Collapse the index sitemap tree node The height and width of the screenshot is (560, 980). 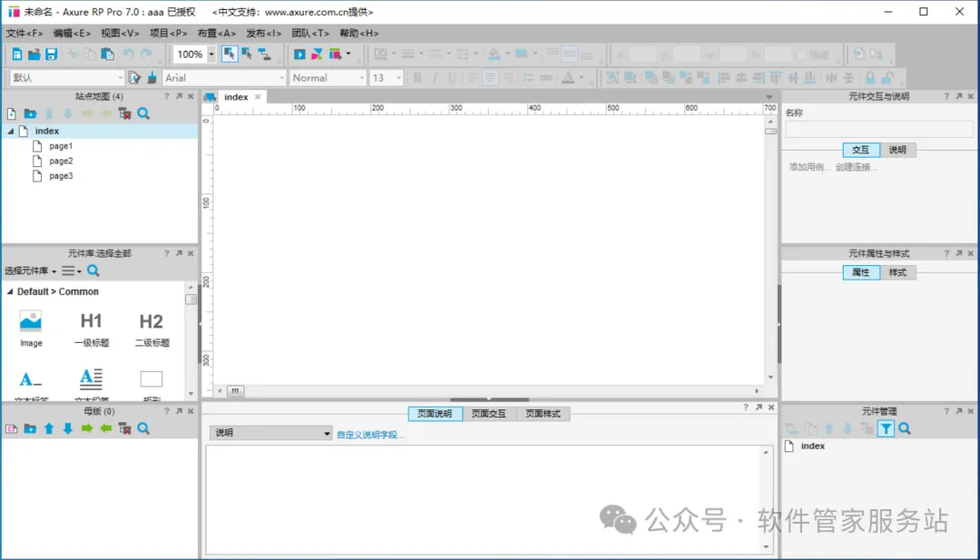[10, 132]
